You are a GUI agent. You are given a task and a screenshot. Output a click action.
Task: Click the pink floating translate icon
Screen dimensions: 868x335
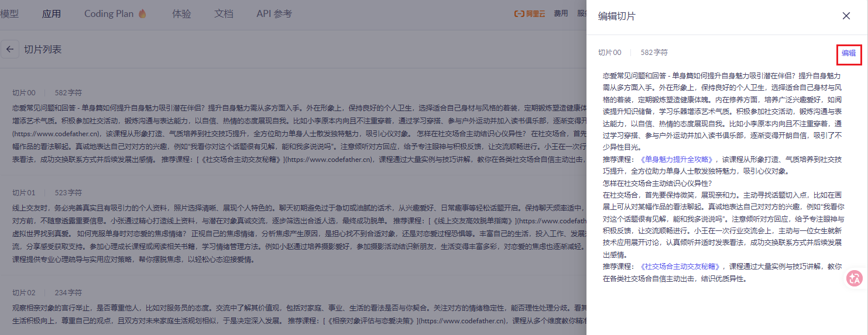coord(855,279)
